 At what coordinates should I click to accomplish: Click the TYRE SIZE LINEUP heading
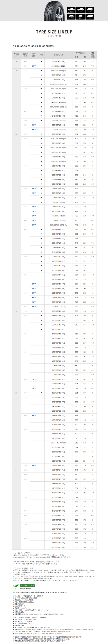point(54,32)
